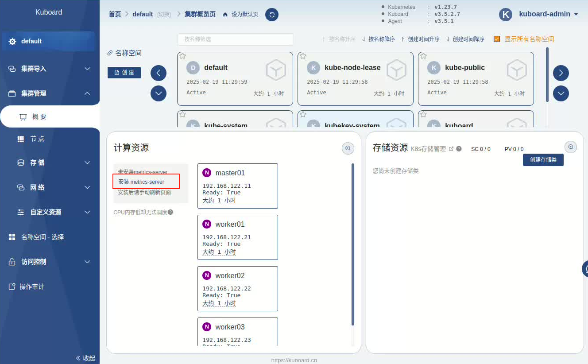Click the N badge of worker01 node
Viewport: 588px width, 364px height.
[207, 224]
